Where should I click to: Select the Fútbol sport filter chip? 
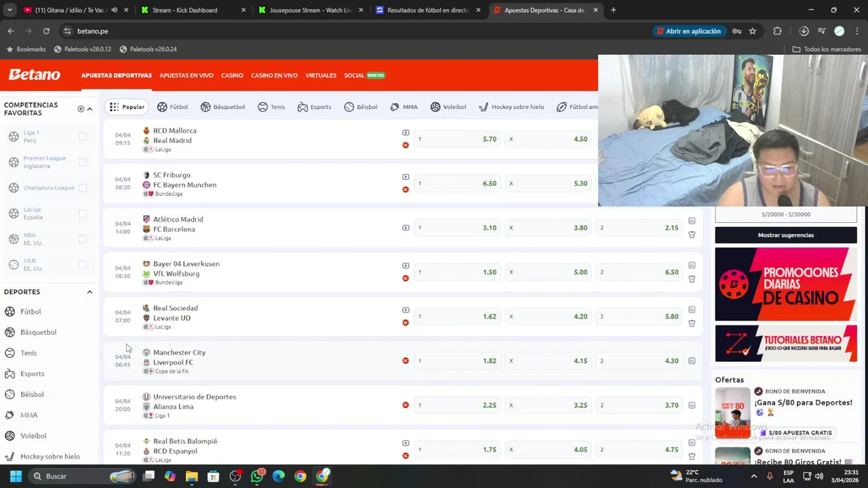[x=172, y=107]
